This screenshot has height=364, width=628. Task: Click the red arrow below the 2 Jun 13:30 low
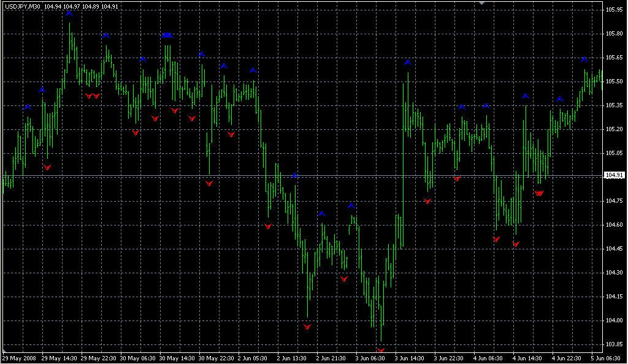click(x=307, y=327)
